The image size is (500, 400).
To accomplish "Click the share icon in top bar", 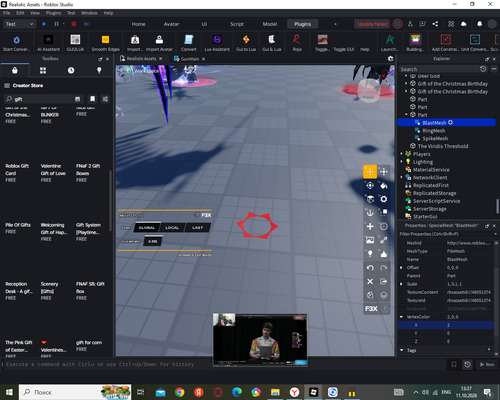I will [x=435, y=24].
